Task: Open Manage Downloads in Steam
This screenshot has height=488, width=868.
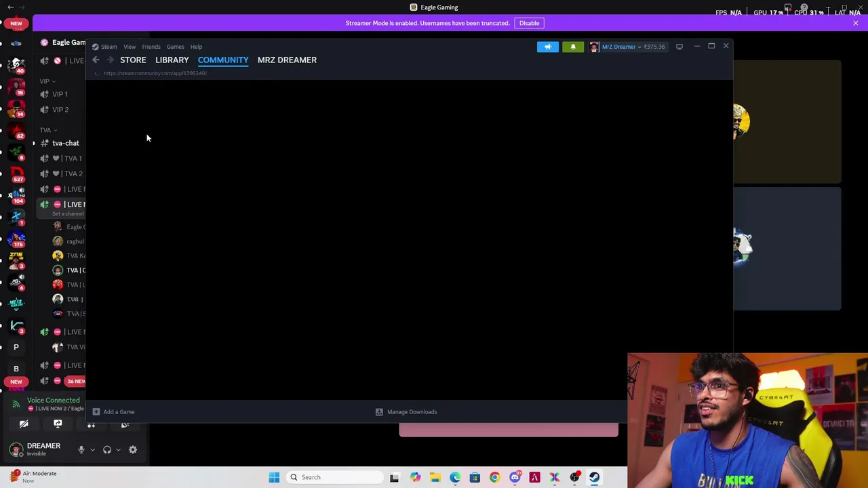Action: click(406, 411)
